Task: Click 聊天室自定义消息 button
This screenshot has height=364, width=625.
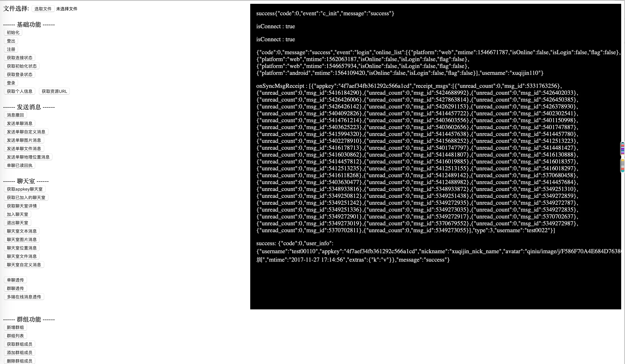Action: coord(24,265)
